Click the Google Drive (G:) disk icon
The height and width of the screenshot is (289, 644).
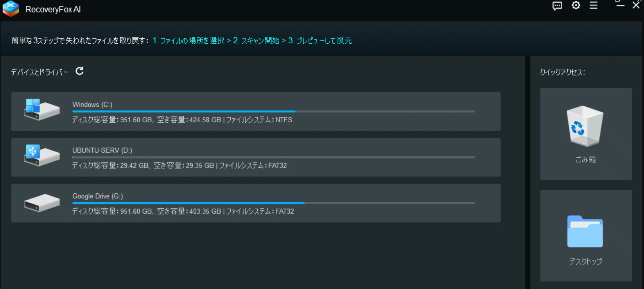tap(41, 203)
